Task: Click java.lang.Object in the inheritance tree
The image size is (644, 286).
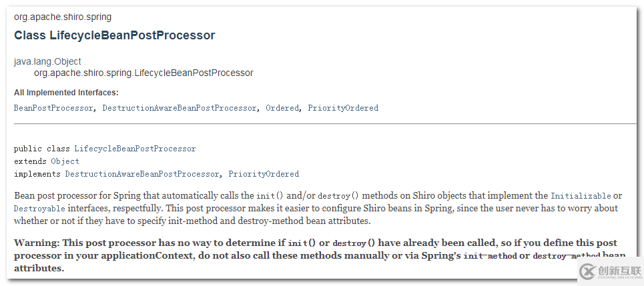Action: [x=47, y=61]
